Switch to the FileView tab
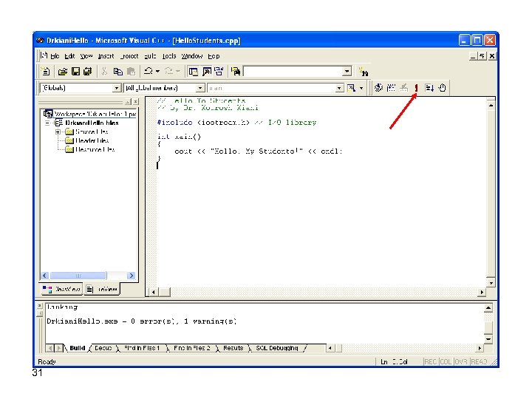Screen dimensions: 532x399 pos(102,289)
